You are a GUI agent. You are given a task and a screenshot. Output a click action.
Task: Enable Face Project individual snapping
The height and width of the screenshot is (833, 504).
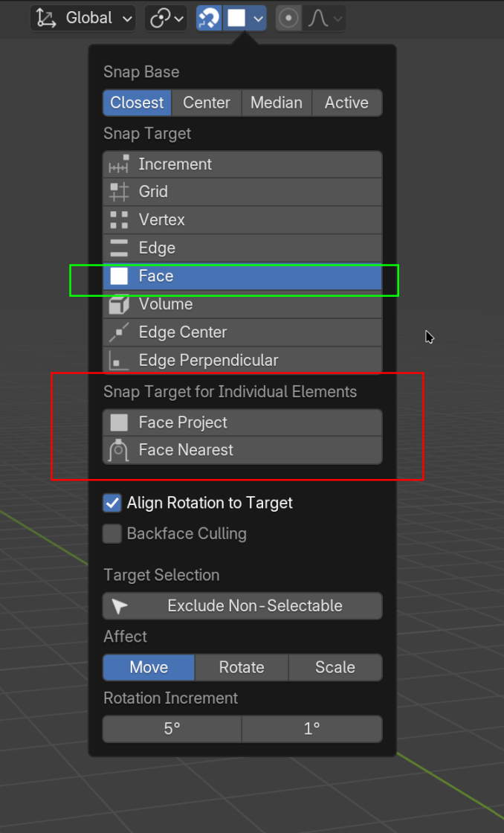(x=242, y=423)
